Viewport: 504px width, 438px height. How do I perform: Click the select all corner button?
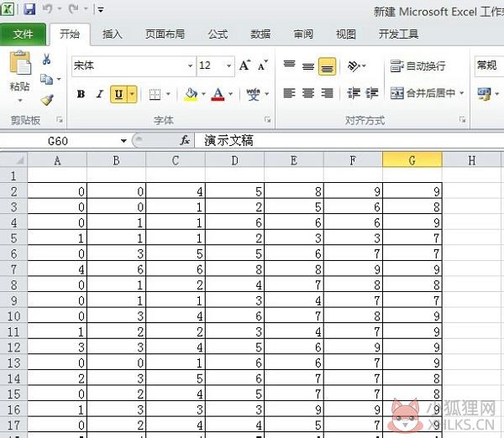tap(13, 159)
